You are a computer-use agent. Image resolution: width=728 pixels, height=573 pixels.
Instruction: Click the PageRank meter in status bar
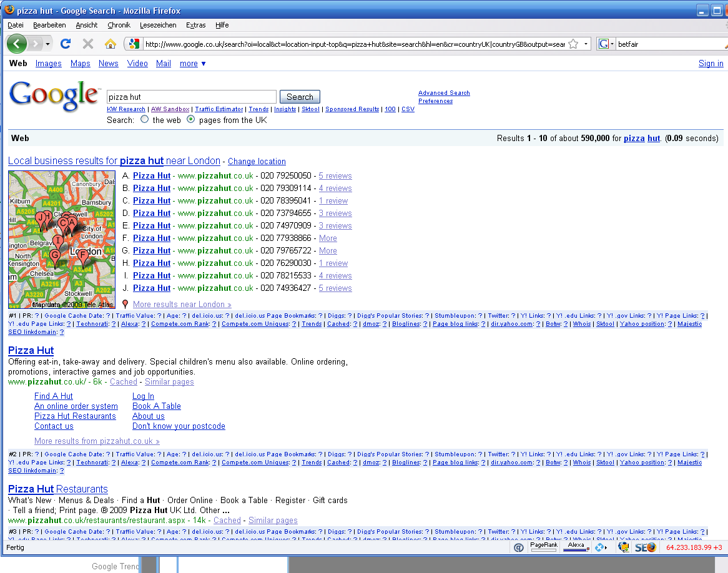(544, 547)
